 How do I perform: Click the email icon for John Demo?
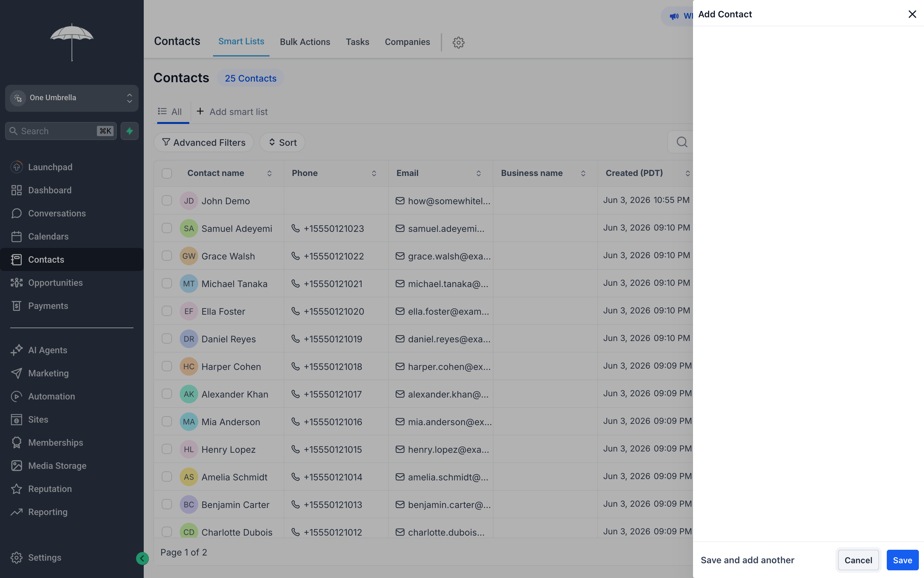(x=400, y=201)
